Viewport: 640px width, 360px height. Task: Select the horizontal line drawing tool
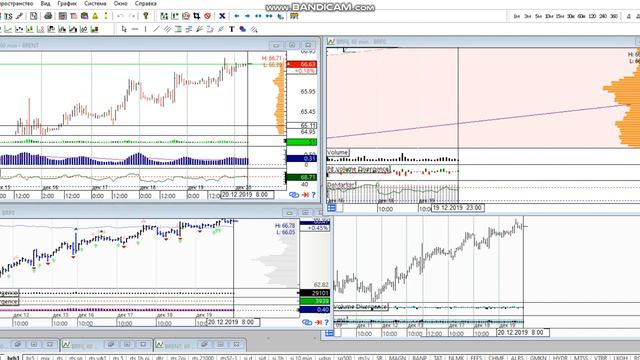135,29
